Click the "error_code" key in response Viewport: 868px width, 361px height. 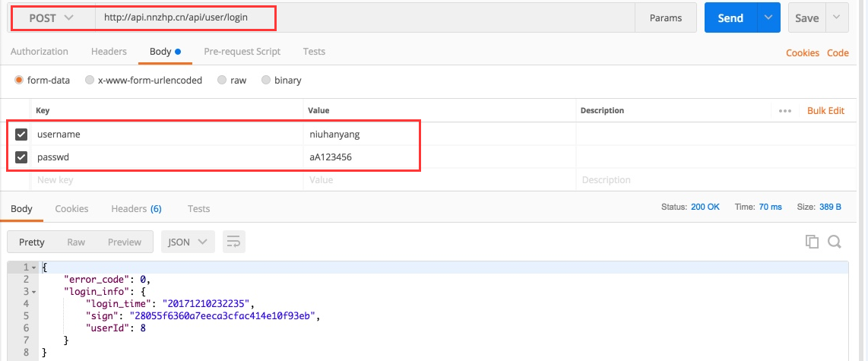pos(97,280)
